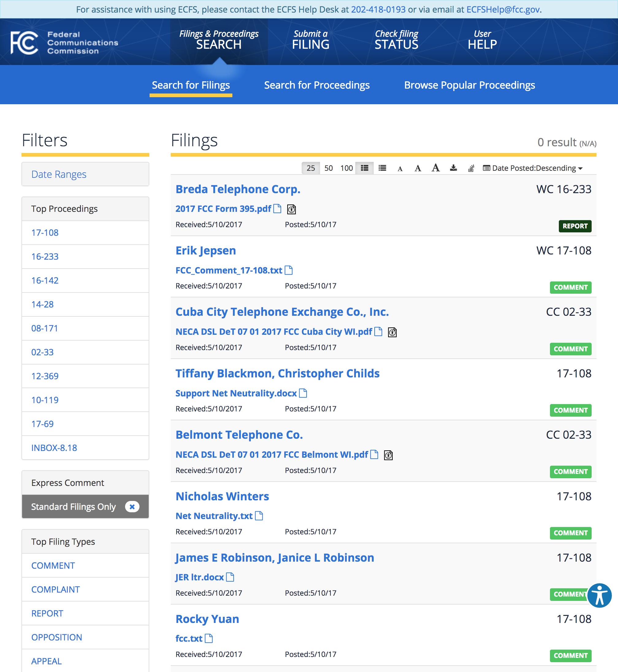Switch to condensed list view icon
Screen dimensions: 618x672
coord(382,168)
